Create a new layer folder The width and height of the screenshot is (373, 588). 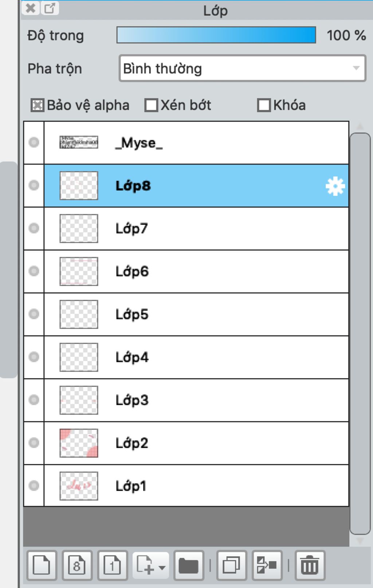tap(188, 565)
